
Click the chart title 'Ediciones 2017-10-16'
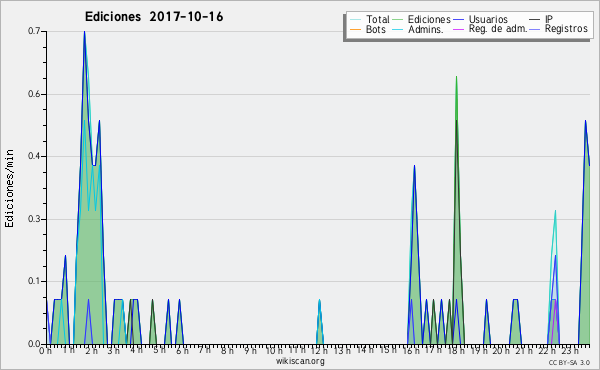pos(154,17)
